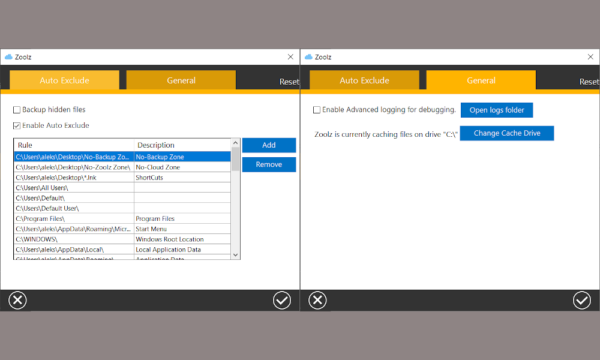Image resolution: width=600 pixels, height=360 pixels.
Task: Enable Backup hidden files checkbox
Action: point(17,110)
